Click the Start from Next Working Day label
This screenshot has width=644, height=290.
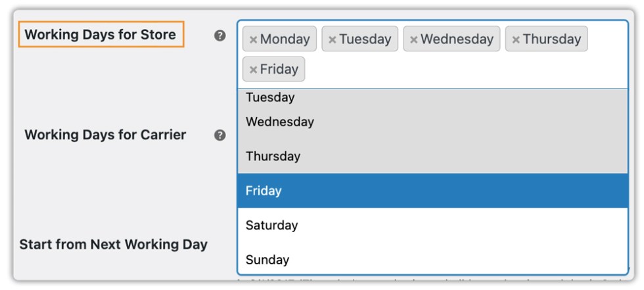pos(113,245)
